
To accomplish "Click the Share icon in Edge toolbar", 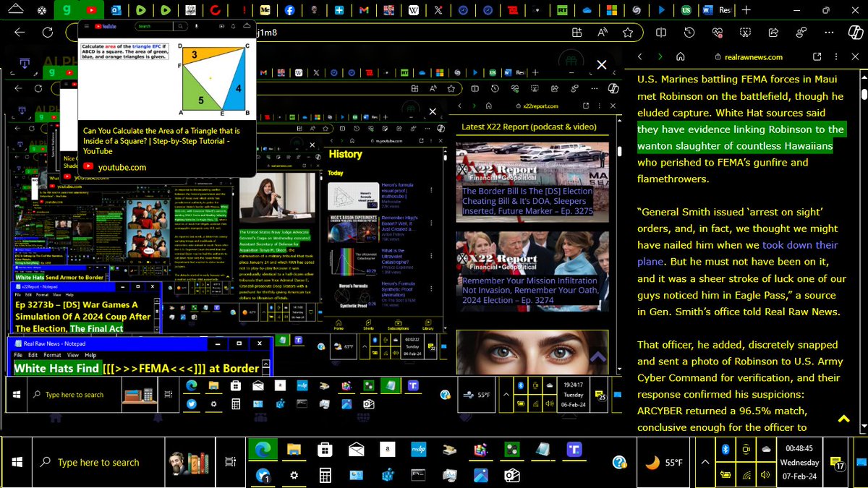I will coord(773,33).
